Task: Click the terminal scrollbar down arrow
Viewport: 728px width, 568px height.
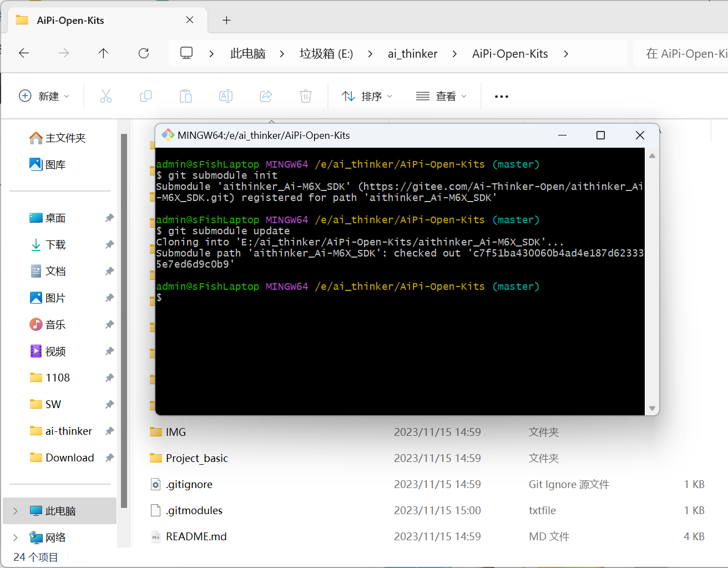Action: coord(652,408)
